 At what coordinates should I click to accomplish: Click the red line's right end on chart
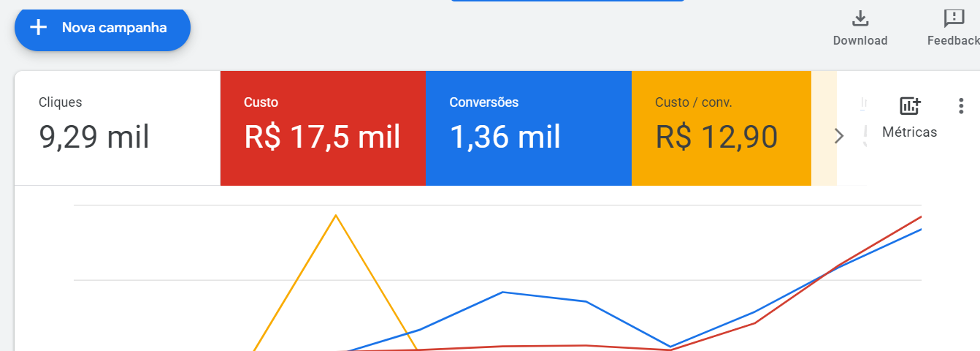coord(919,217)
